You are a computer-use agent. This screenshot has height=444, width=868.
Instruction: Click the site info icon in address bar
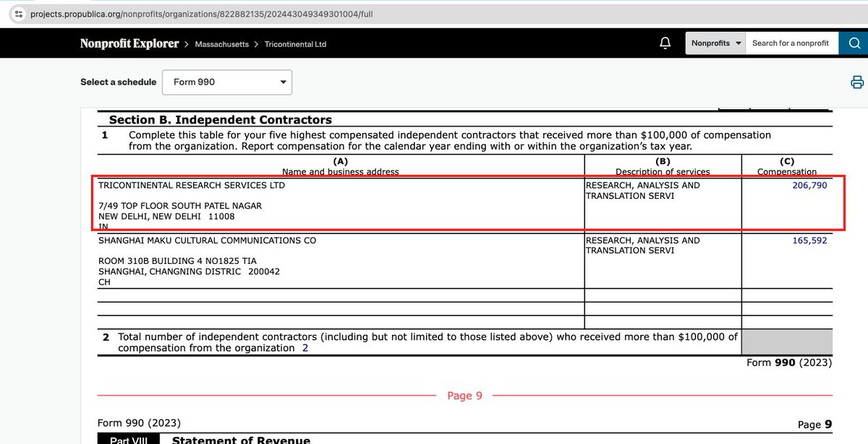tap(19, 14)
